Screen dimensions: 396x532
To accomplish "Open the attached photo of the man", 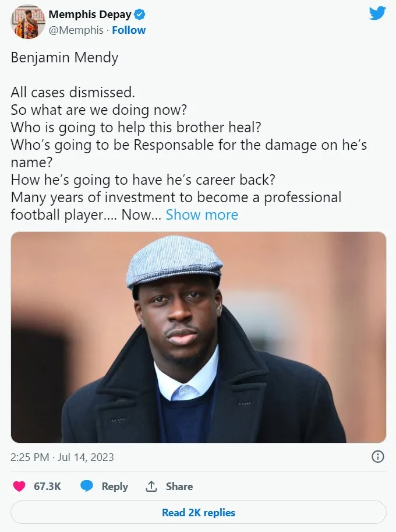I will point(198,337).
